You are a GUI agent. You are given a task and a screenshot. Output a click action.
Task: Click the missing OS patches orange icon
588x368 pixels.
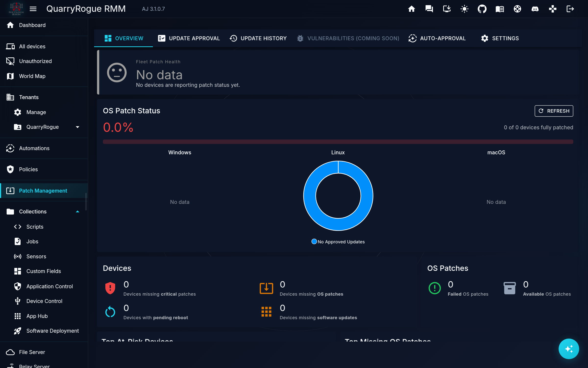tap(266, 288)
